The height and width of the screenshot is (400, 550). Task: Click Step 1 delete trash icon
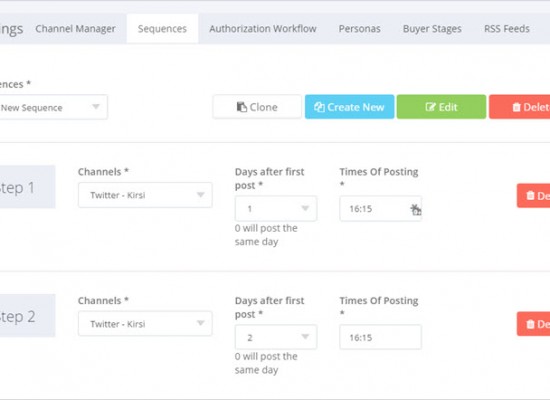[x=530, y=195]
